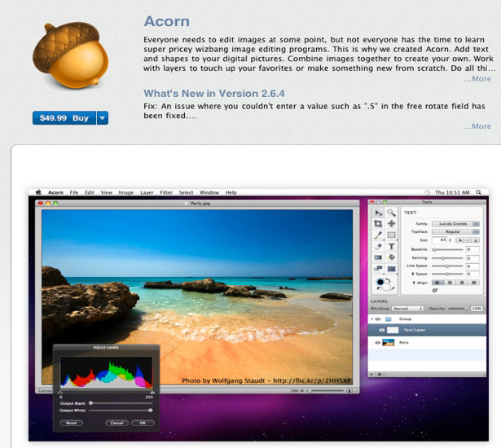
Task: Open the Buy button dropdown arrow
Action: click(x=103, y=118)
